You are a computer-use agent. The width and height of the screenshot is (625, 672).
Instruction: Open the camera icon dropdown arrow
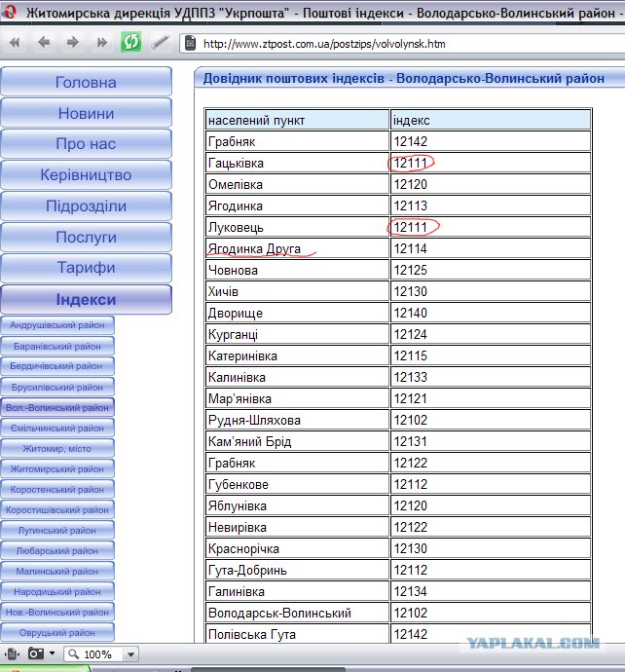coord(52,653)
